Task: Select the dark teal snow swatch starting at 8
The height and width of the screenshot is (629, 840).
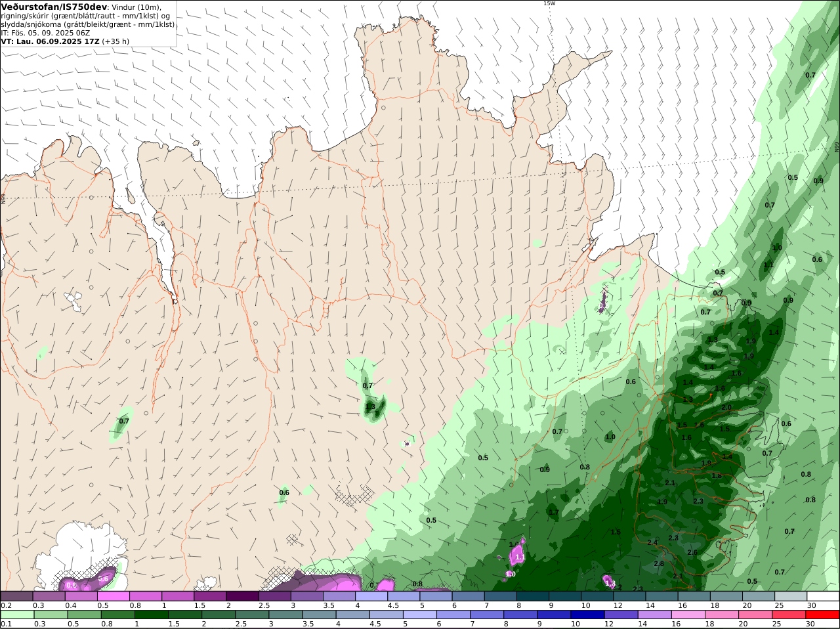Action: click(x=533, y=596)
